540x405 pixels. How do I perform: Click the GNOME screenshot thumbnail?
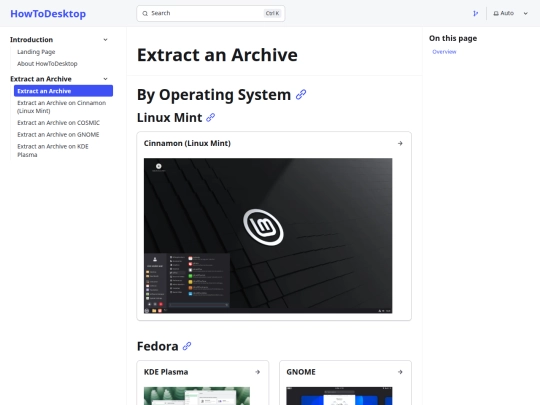pos(339,396)
